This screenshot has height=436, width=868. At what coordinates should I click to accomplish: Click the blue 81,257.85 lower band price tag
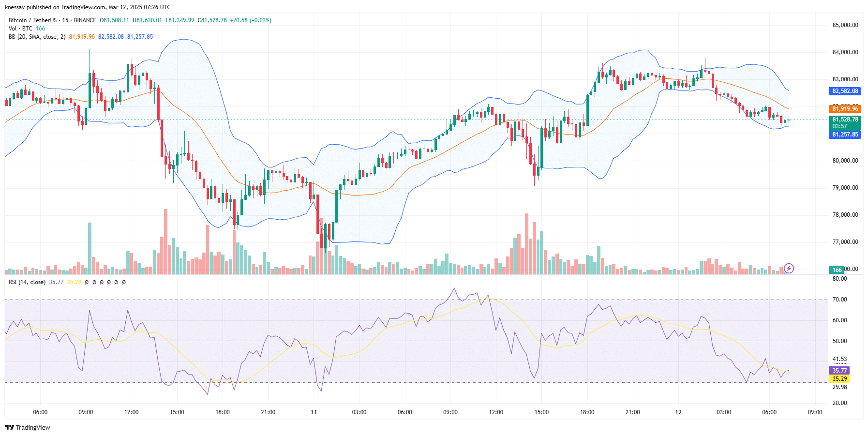(845, 135)
